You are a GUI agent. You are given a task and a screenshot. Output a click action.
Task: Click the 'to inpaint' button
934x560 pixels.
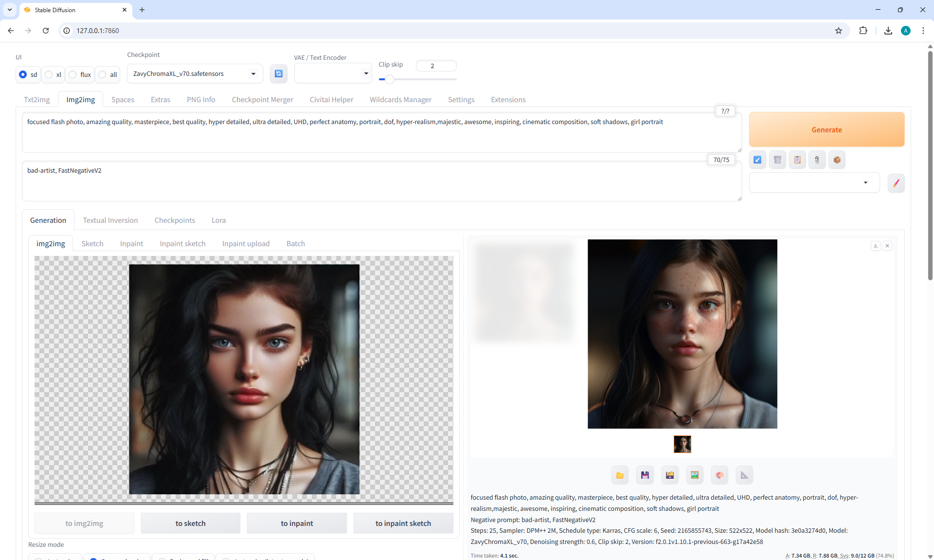coord(297,523)
